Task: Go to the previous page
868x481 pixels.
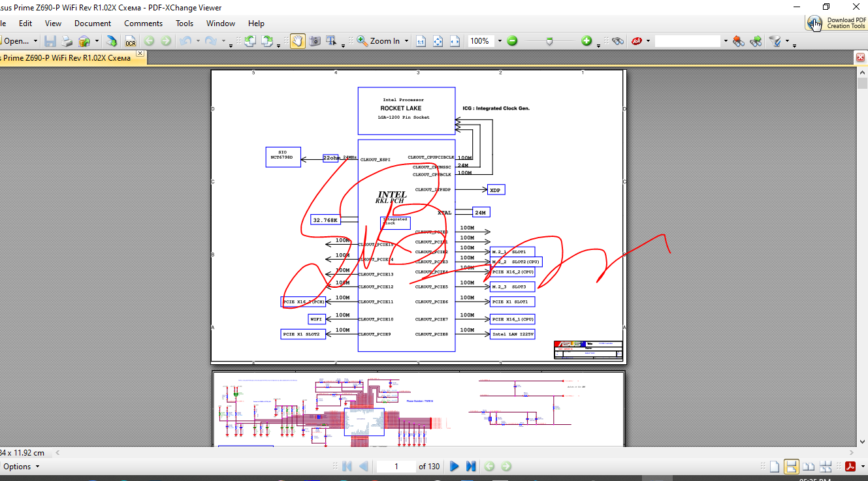Action: click(364, 466)
